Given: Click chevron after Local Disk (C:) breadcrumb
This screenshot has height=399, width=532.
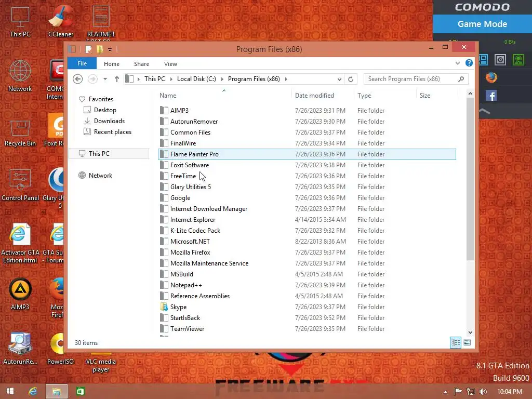Looking at the screenshot, I should pos(222,79).
